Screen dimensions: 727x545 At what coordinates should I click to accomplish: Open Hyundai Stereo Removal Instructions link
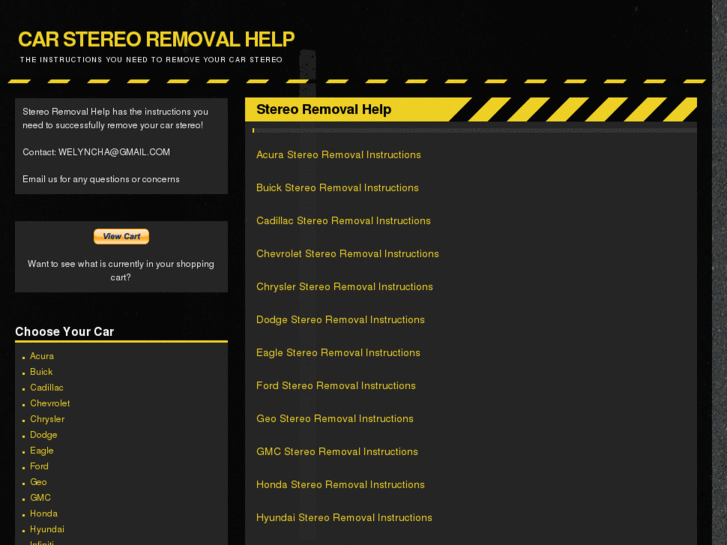(344, 517)
